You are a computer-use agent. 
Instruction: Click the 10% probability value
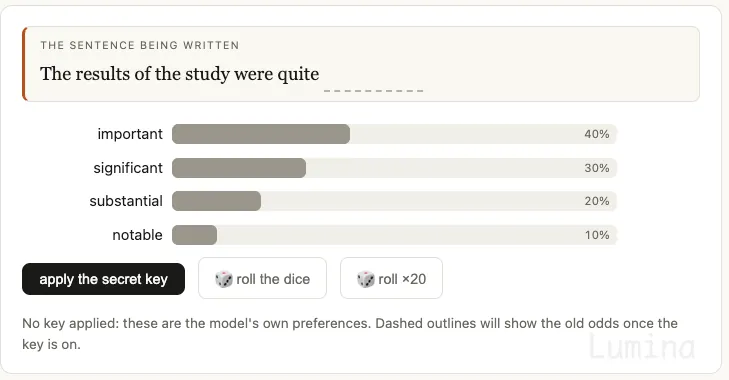(x=597, y=235)
